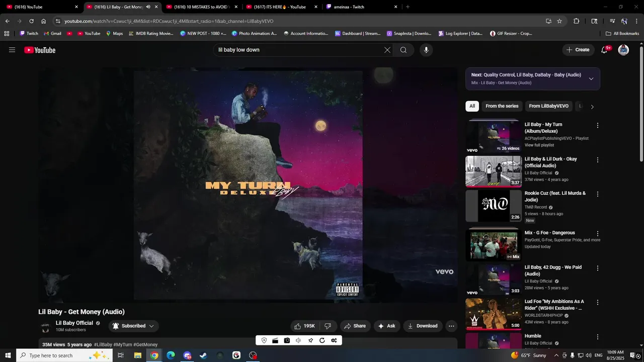Click the Download button

(423, 326)
